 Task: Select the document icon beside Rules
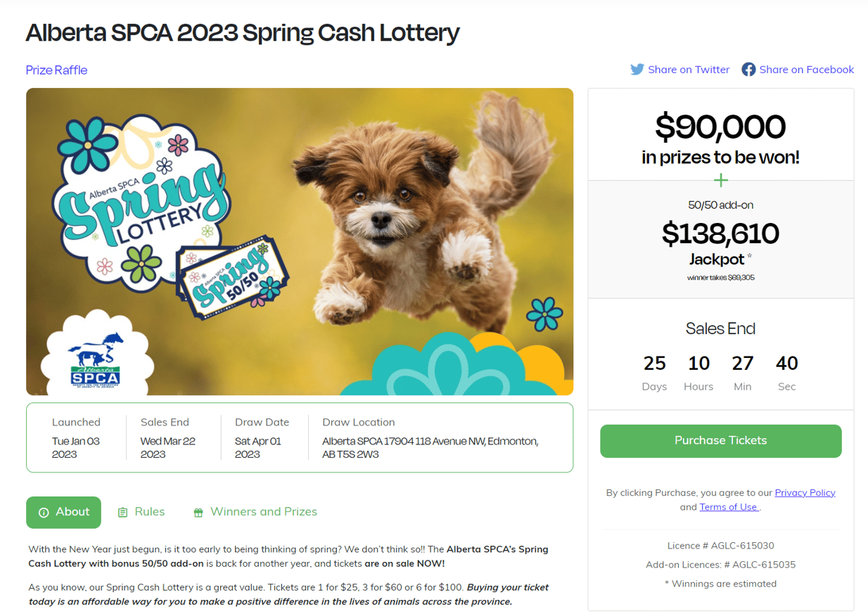(x=123, y=511)
